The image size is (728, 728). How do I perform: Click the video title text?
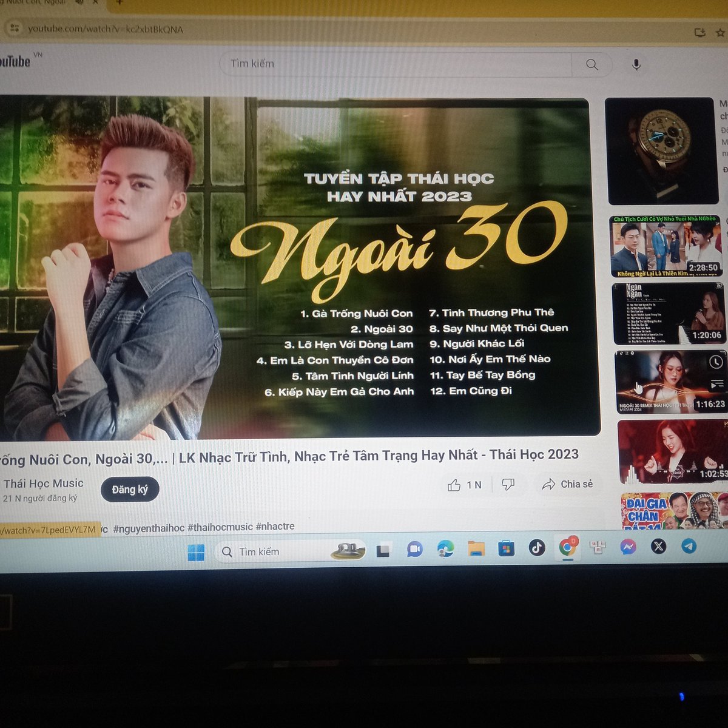[x=289, y=456]
